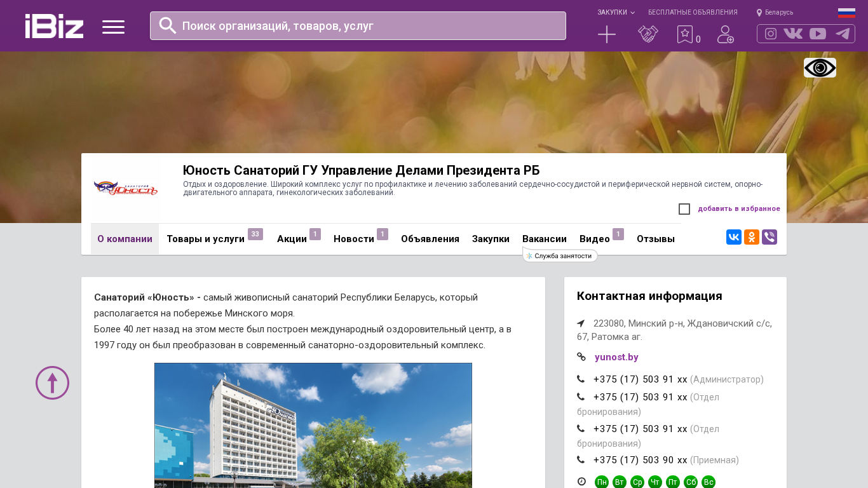Click the 'Контактная информация' heading
868x488 pixels.
tap(649, 296)
